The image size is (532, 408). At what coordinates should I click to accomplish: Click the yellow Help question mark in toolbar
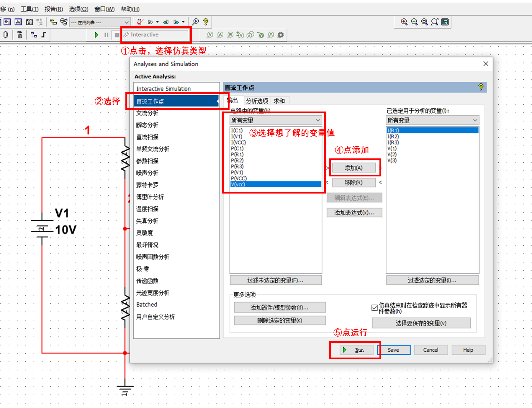(x=206, y=22)
